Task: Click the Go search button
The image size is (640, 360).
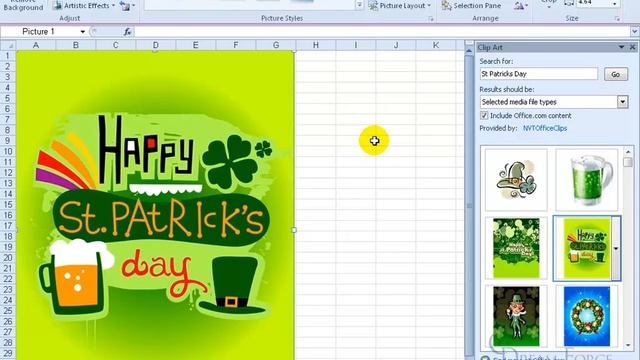Action: click(x=616, y=74)
